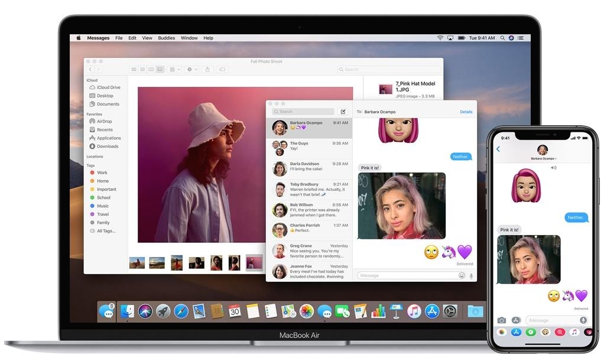604x364 pixels.
Task: Open emoji picker in Mac Messages field
Action: (462, 275)
